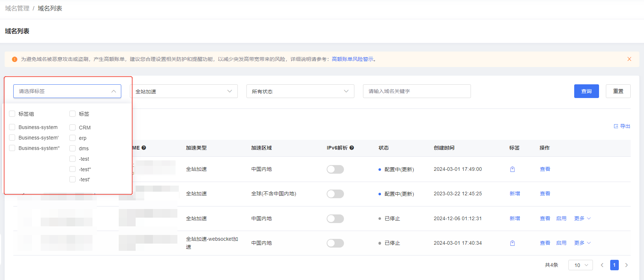Click 新增 tag in 2023-03-22 12:45:25 row

coord(515,194)
